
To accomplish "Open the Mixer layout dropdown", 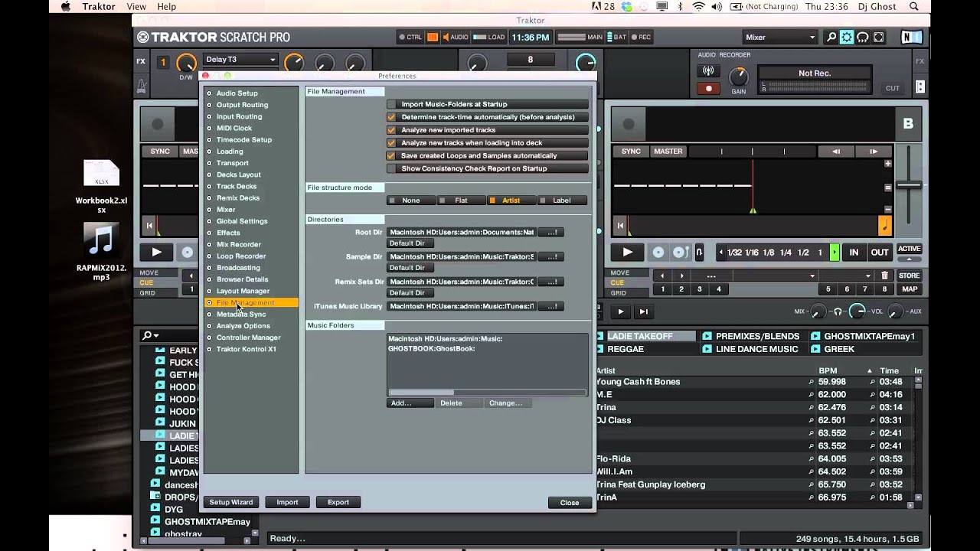I will point(780,37).
